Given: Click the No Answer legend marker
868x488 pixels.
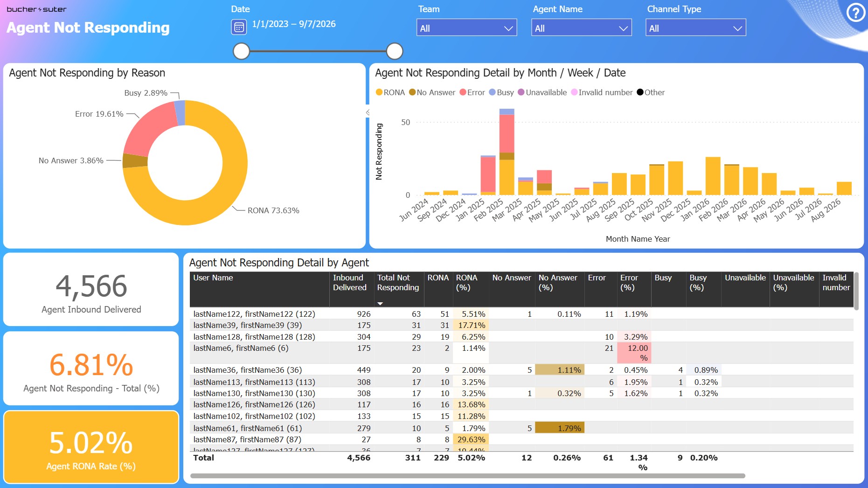Looking at the screenshot, I should click(412, 92).
